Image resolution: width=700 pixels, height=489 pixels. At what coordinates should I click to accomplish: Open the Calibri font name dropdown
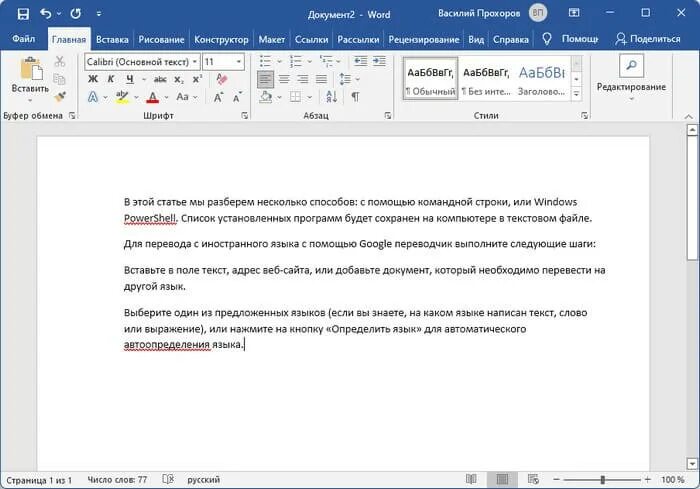click(x=195, y=62)
